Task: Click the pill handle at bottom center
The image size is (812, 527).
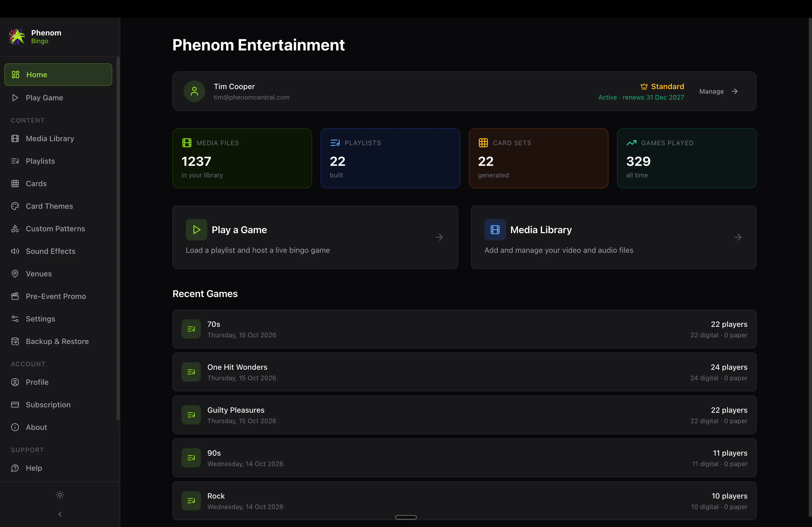Action: (406, 517)
